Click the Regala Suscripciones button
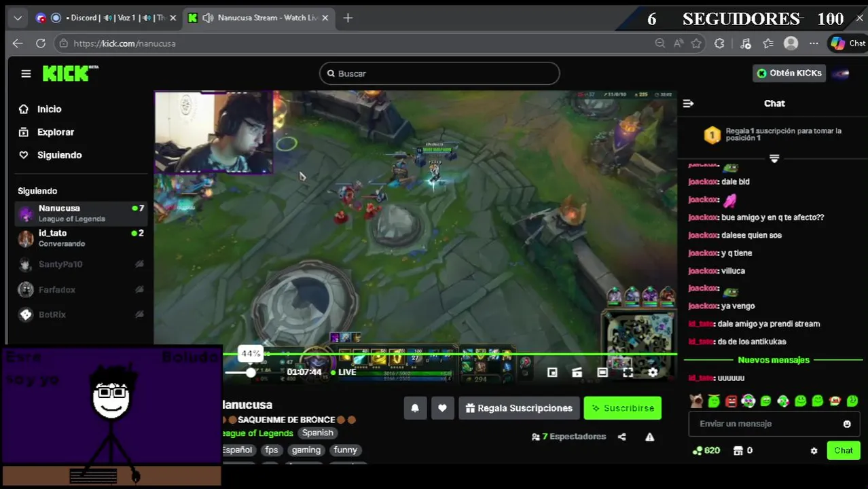This screenshot has height=489, width=868. [x=519, y=408]
